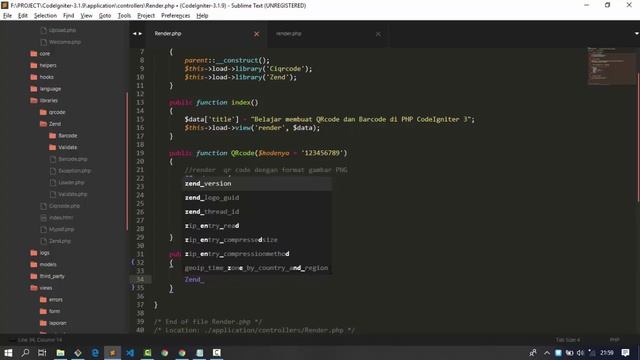Click the Tab Size indicator in status bar
This screenshot has width=640, height=360.
pos(567,340)
